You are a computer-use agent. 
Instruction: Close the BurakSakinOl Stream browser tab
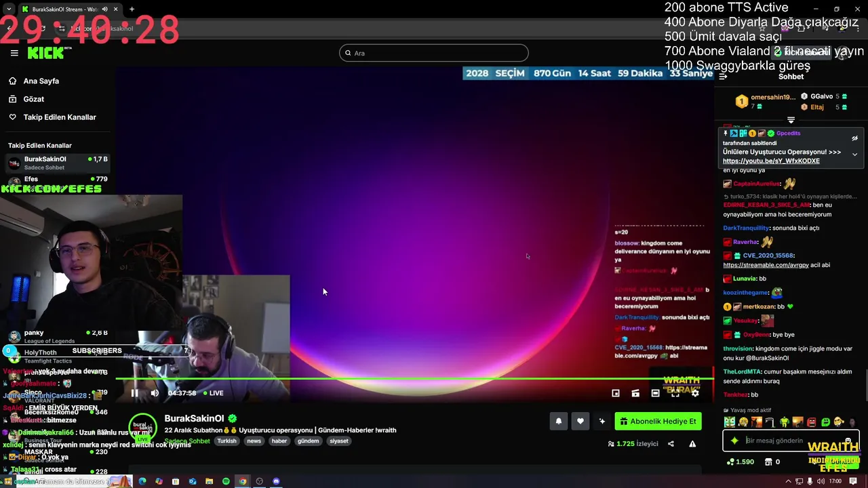pos(115,9)
